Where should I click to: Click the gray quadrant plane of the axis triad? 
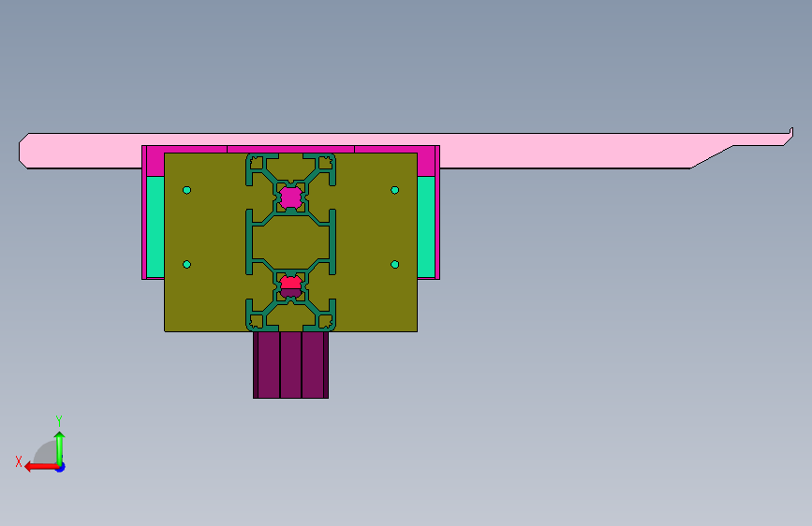point(46,453)
